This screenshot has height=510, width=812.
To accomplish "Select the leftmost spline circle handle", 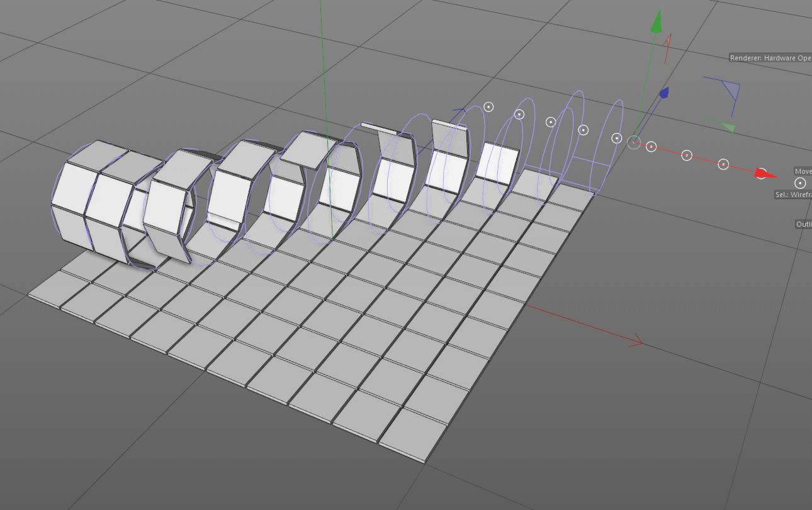I will tap(488, 107).
